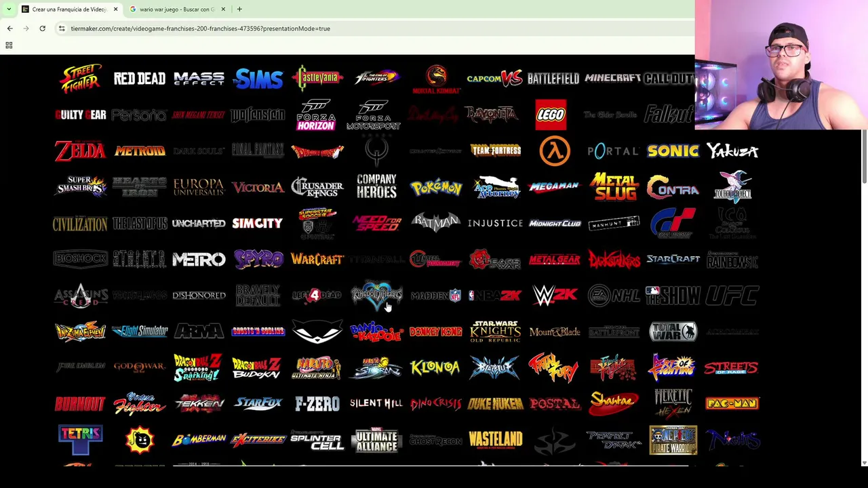Open a new browser tab
The image size is (868, 488).
239,9
